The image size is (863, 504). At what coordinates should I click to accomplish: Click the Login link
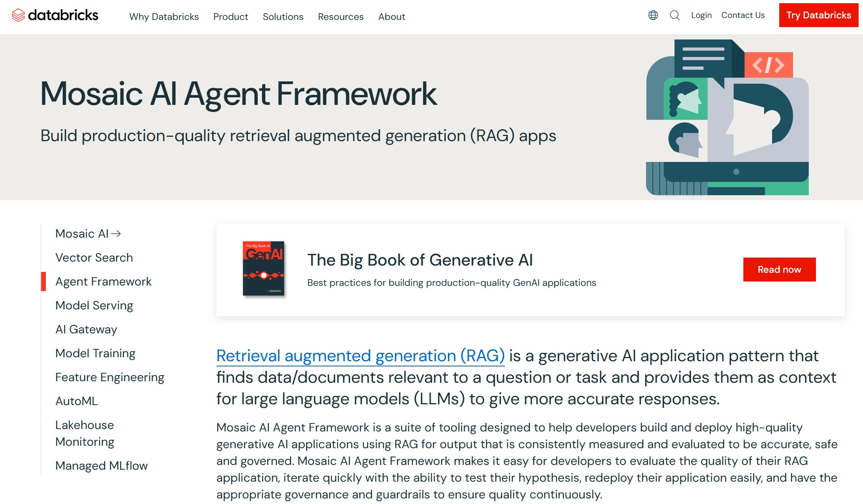(x=701, y=15)
